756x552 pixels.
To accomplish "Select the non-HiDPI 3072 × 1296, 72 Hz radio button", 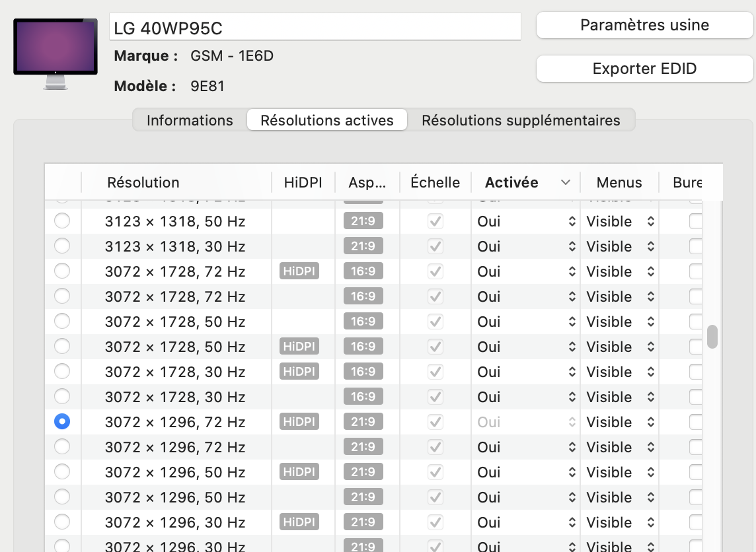I will 62,446.
